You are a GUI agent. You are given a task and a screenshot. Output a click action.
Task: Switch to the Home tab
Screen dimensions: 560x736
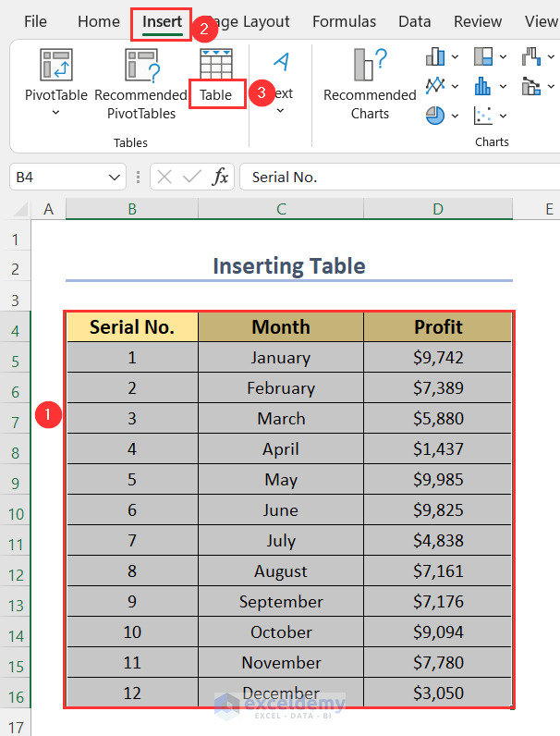point(98,21)
